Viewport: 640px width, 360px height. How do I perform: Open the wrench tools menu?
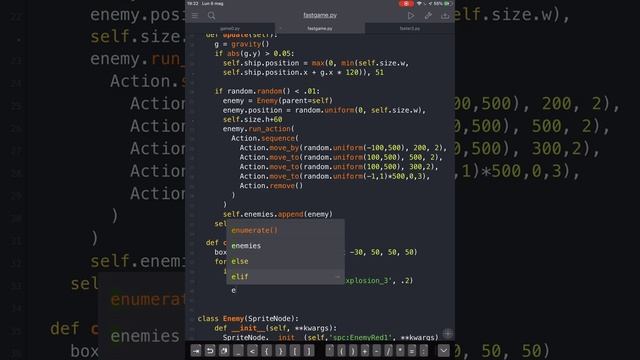click(x=428, y=16)
